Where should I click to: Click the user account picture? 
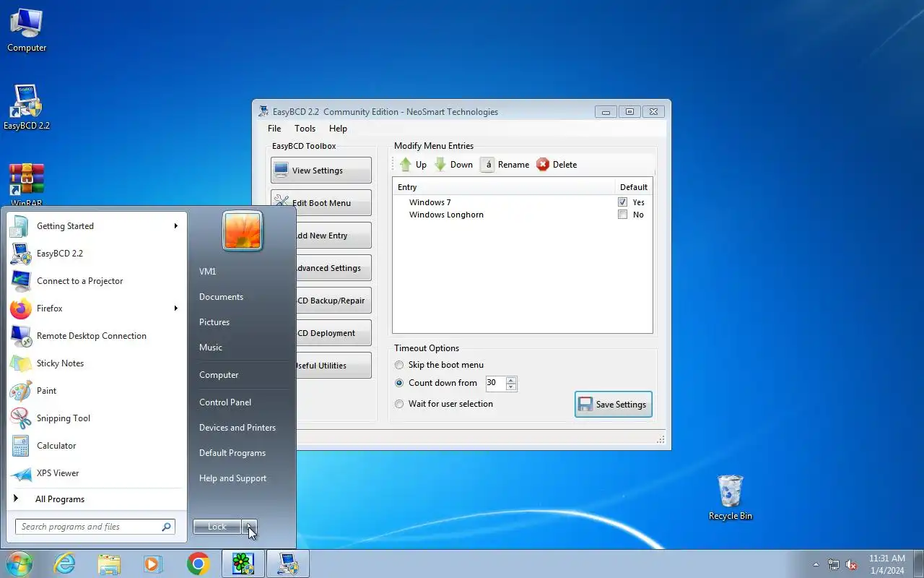[243, 231]
